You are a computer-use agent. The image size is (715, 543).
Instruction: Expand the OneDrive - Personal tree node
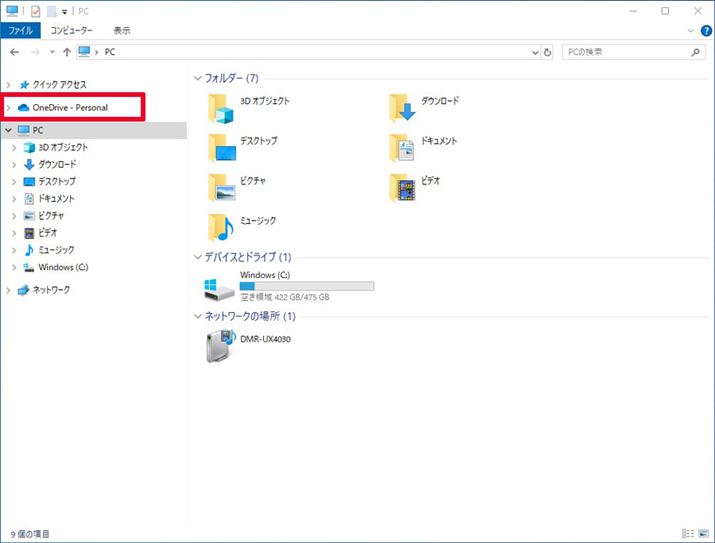click(x=9, y=107)
